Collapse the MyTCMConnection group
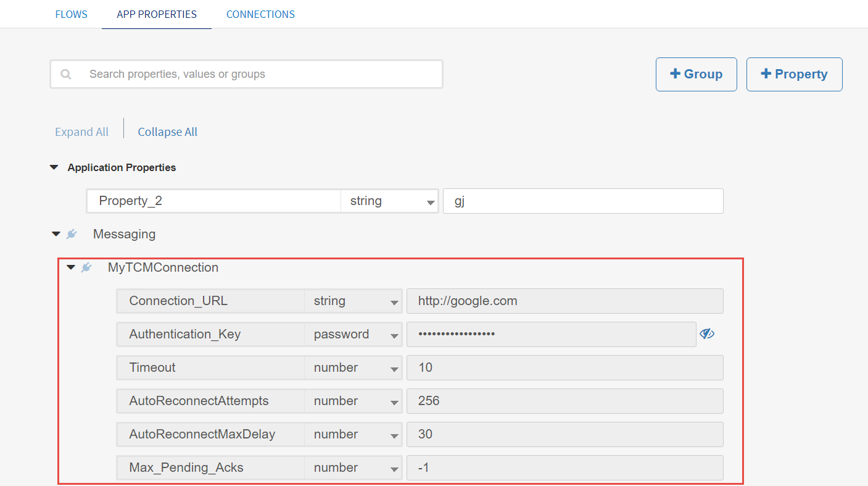The width and height of the screenshot is (868, 486). pyautogui.click(x=71, y=267)
